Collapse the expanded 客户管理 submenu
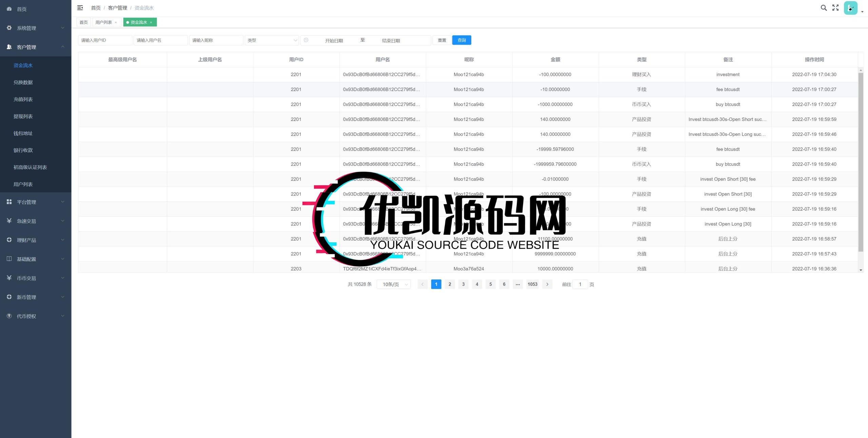This screenshot has width=868, height=438. (x=63, y=47)
